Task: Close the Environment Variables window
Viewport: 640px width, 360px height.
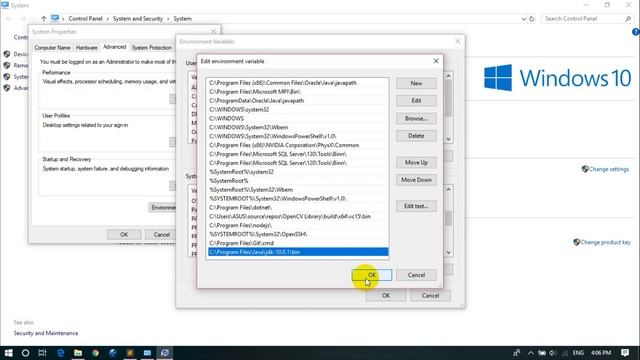Action: coord(458,41)
